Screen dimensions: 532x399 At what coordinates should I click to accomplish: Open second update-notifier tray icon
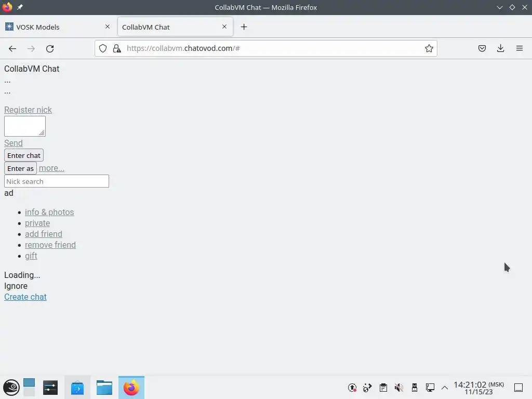tap(367, 388)
